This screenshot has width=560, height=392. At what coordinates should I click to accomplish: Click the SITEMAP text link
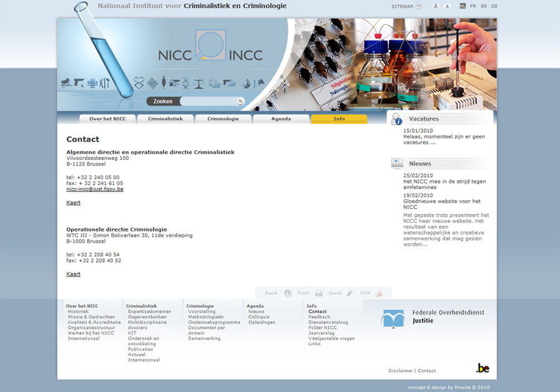402,6
